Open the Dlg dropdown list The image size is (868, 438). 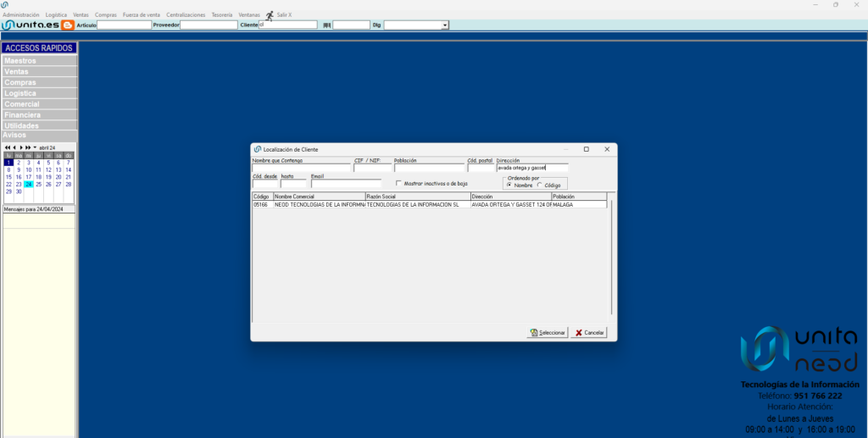pyautogui.click(x=445, y=25)
